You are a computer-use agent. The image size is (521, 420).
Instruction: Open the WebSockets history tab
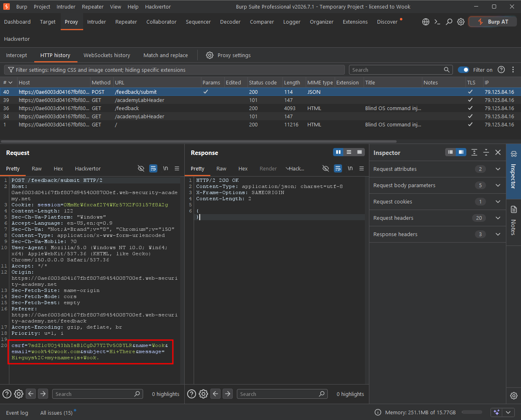tap(107, 55)
